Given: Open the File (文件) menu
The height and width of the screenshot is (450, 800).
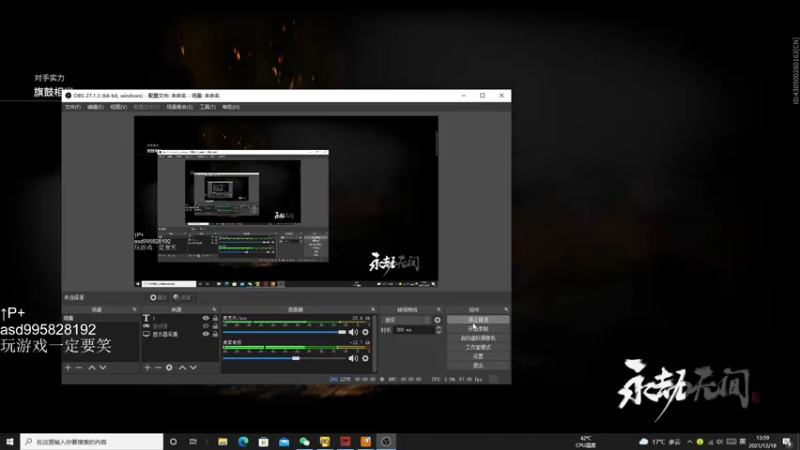Looking at the screenshot, I should coord(72,107).
